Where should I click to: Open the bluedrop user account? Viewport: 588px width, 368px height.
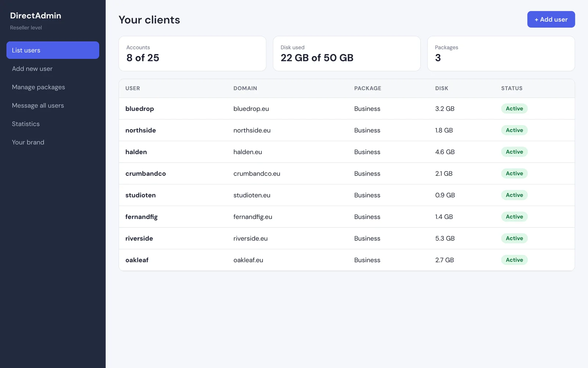coord(140,109)
